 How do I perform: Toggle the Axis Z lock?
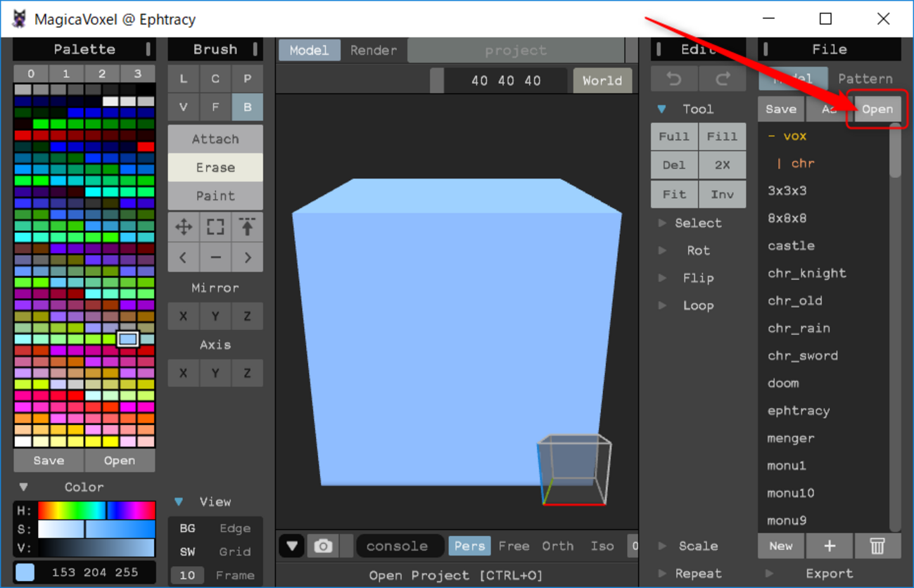[247, 373]
